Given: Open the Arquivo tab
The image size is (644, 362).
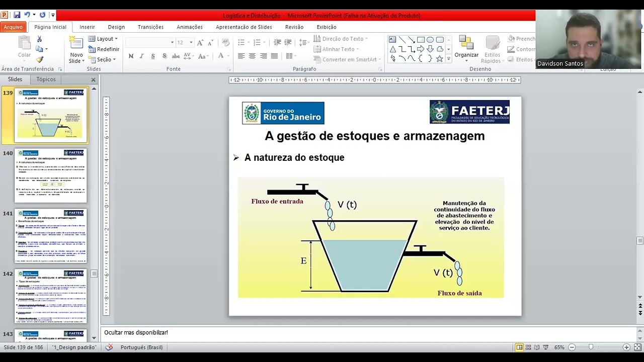Looking at the screenshot, I should 14,27.
